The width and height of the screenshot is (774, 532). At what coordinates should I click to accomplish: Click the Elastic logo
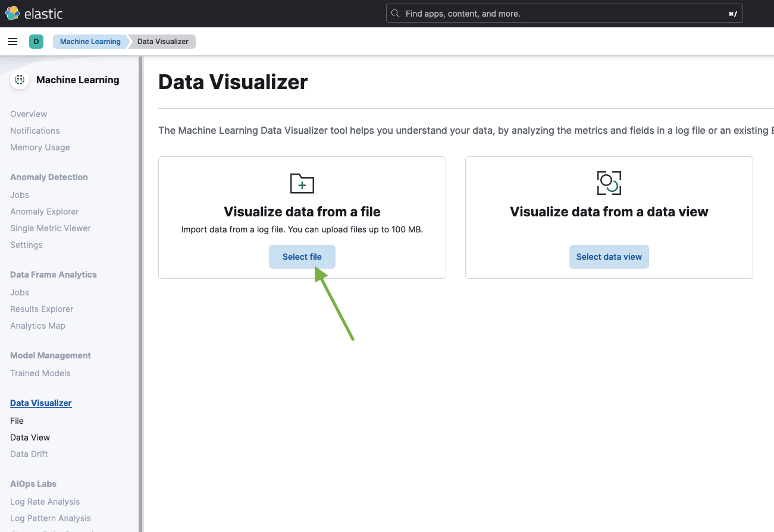click(34, 13)
